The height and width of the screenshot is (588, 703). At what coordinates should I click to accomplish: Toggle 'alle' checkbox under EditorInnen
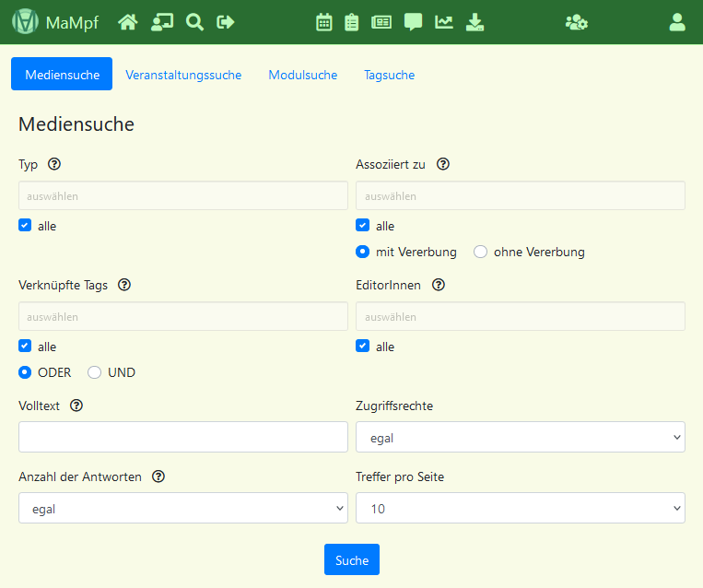point(362,347)
